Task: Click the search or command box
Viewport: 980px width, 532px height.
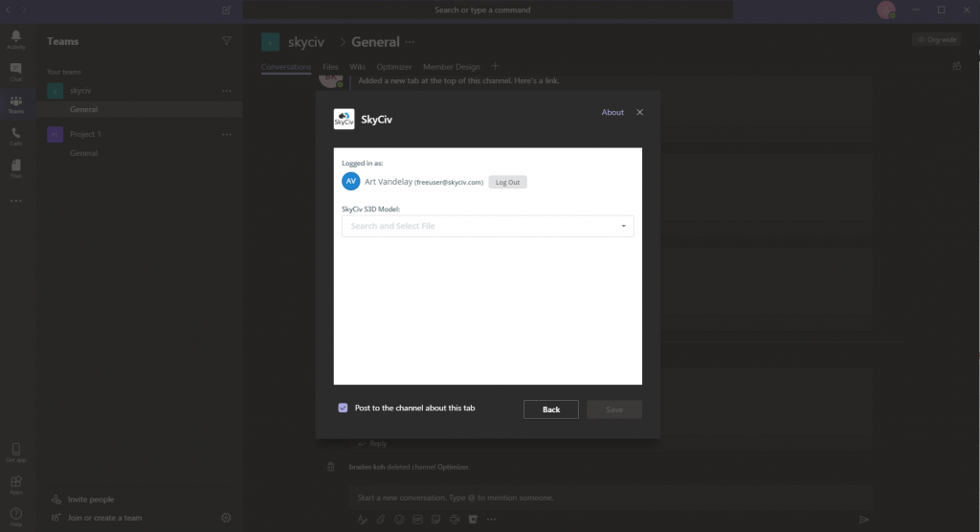Action: pos(487,10)
